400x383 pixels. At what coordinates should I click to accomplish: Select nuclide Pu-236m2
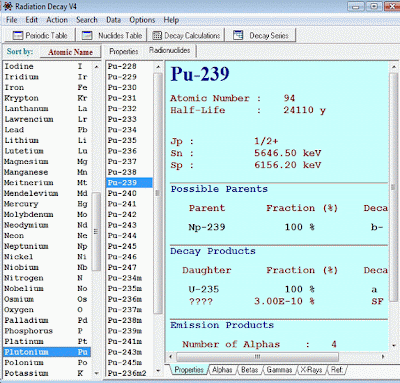click(x=129, y=373)
